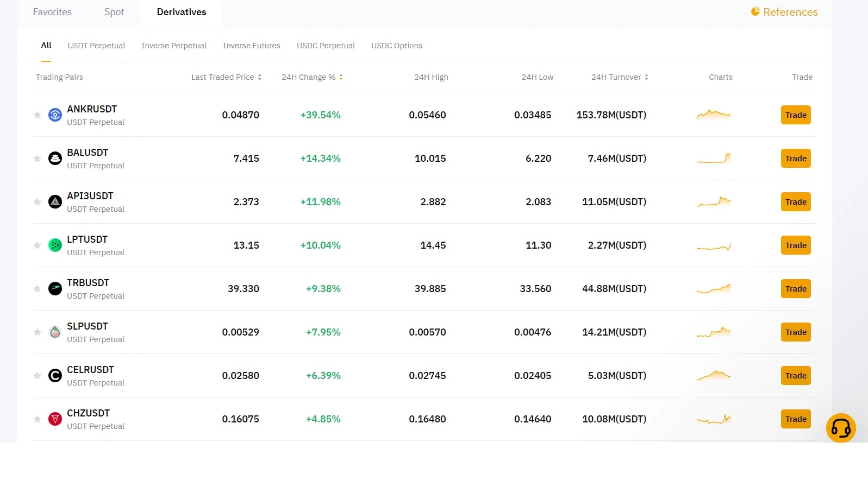
Task: Click the BALUSDT coin logo icon
Action: [x=55, y=159]
